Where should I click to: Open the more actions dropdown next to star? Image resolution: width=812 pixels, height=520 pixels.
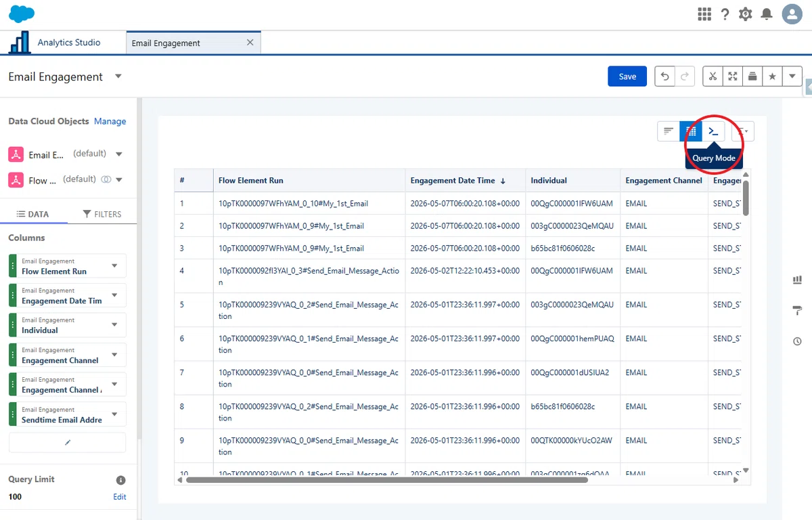click(792, 77)
